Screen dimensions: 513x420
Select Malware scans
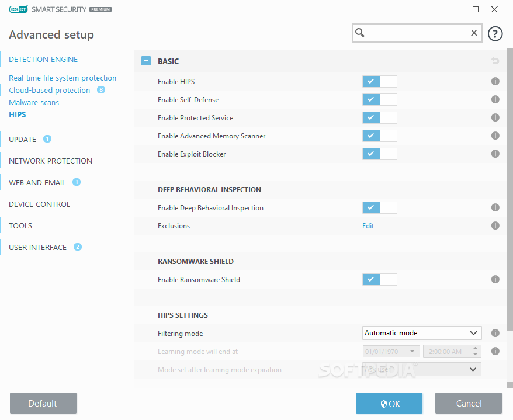coord(34,102)
